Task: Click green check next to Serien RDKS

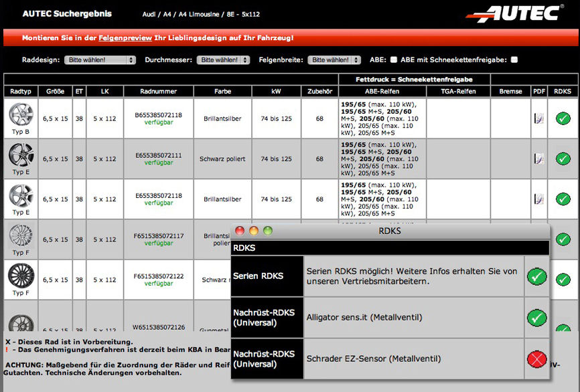Action: 536,276
